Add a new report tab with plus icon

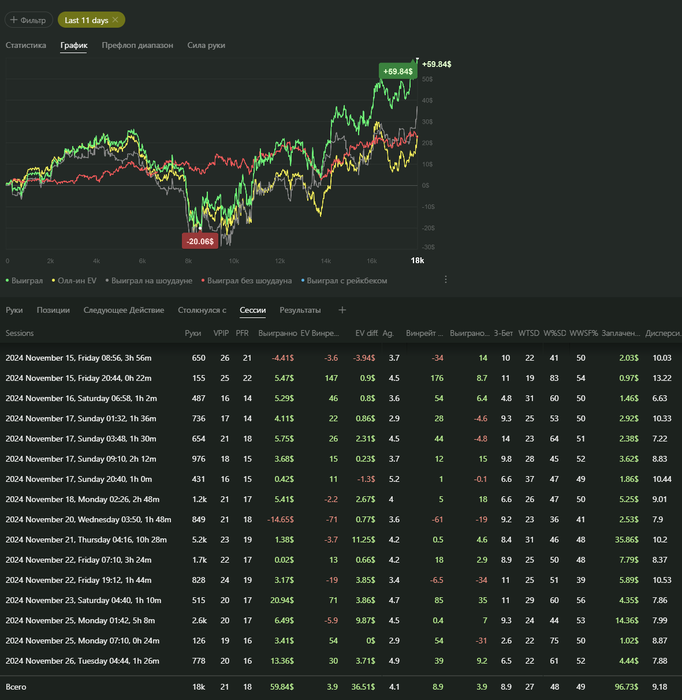tap(342, 310)
